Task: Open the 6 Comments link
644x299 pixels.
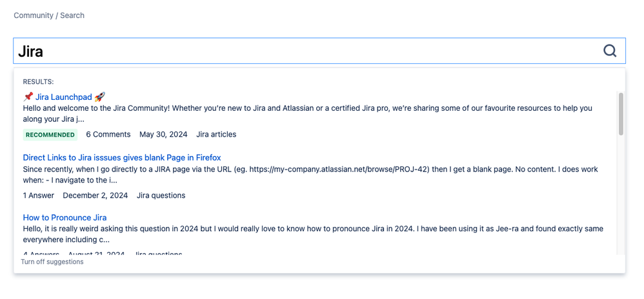Action: tap(108, 134)
